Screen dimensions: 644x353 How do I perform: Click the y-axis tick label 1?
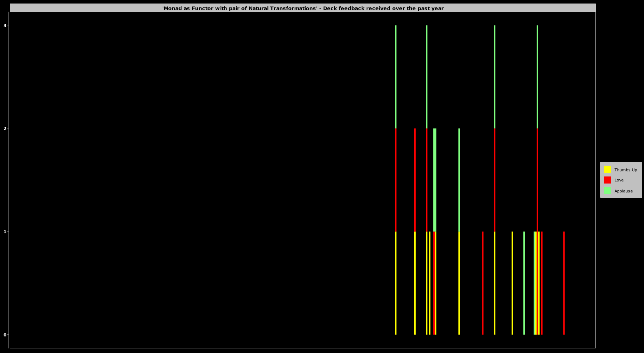5,232
